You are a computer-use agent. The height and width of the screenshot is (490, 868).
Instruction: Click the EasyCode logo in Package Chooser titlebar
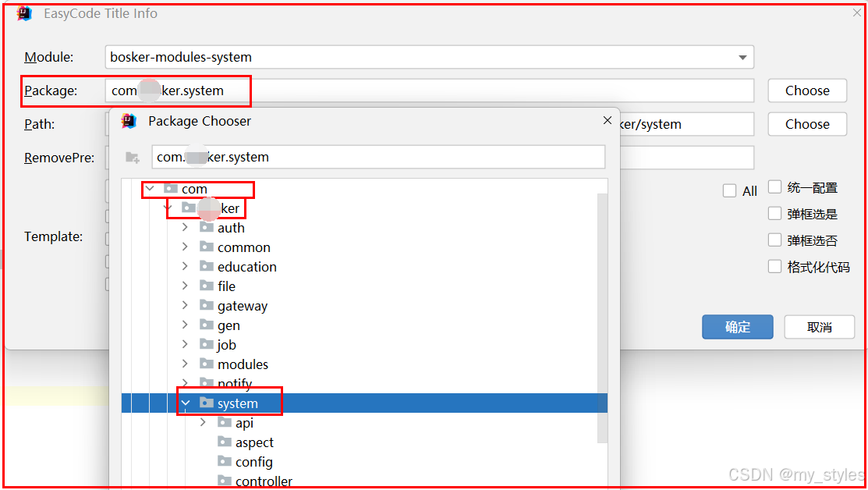tap(128, 120)
